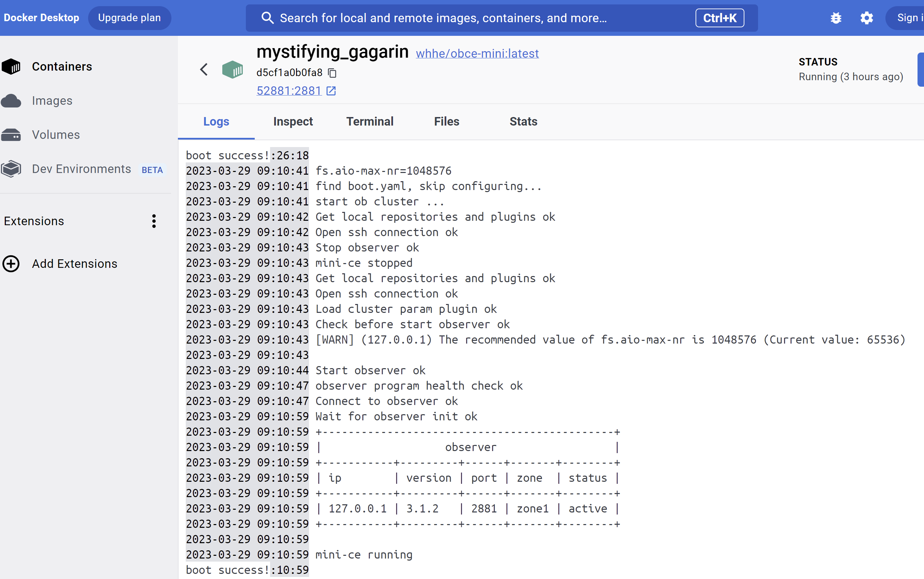
Task: Open the whhe/obce-mini:latest image link
Action: click(x=477, y=54)
